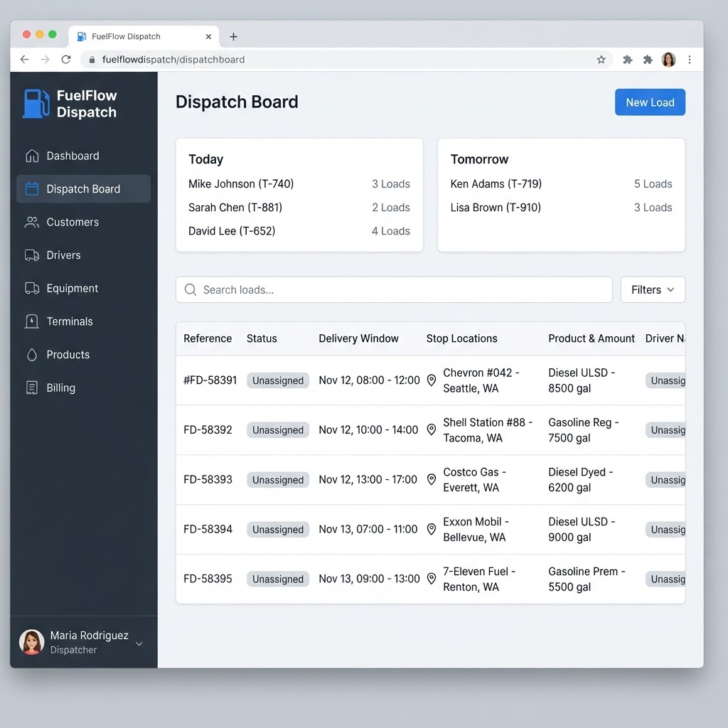The width and height of the screenshot is (728, 728).
Task: Open the Terminals icon in sidebar
Action: tap(32, 321)
